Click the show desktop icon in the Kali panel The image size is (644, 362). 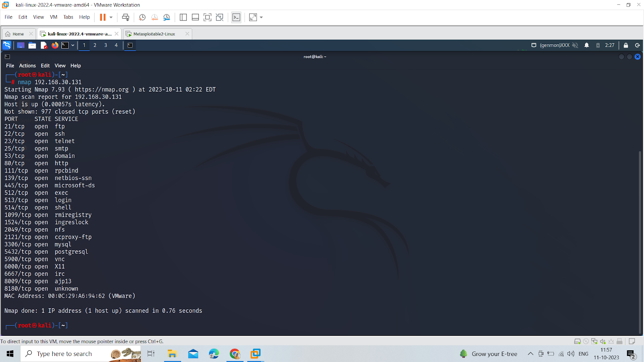[21, 45]
